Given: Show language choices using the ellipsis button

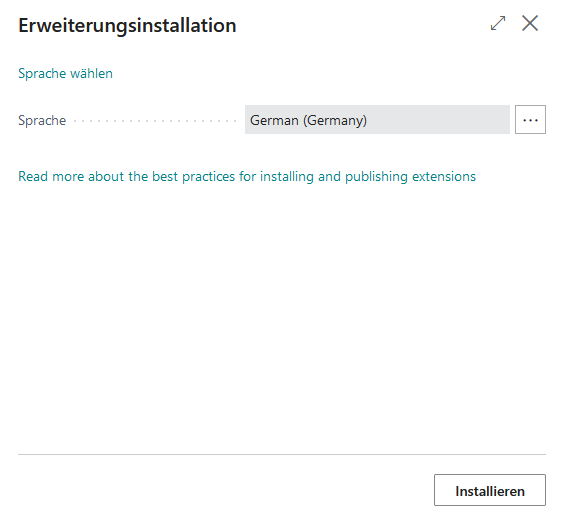Looking at the screenshot, I should coord(530,120).
